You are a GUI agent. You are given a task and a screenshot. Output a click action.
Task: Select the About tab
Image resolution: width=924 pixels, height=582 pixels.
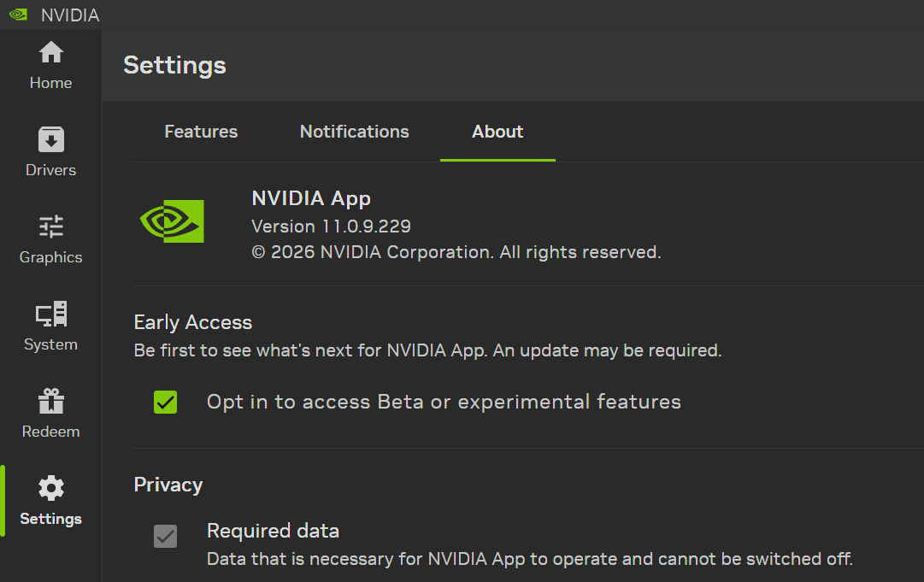(x=497, y=132)
